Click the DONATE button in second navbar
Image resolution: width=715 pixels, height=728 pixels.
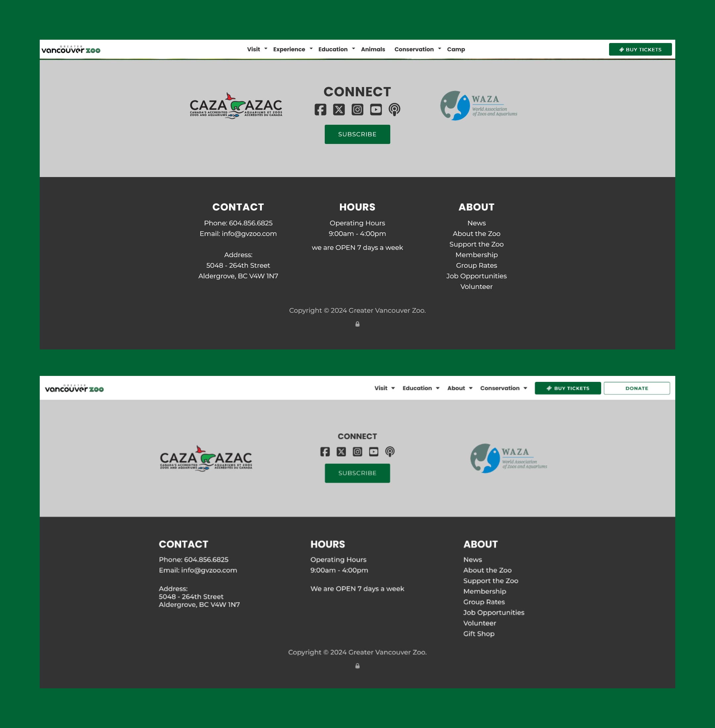tap(637, 388)
